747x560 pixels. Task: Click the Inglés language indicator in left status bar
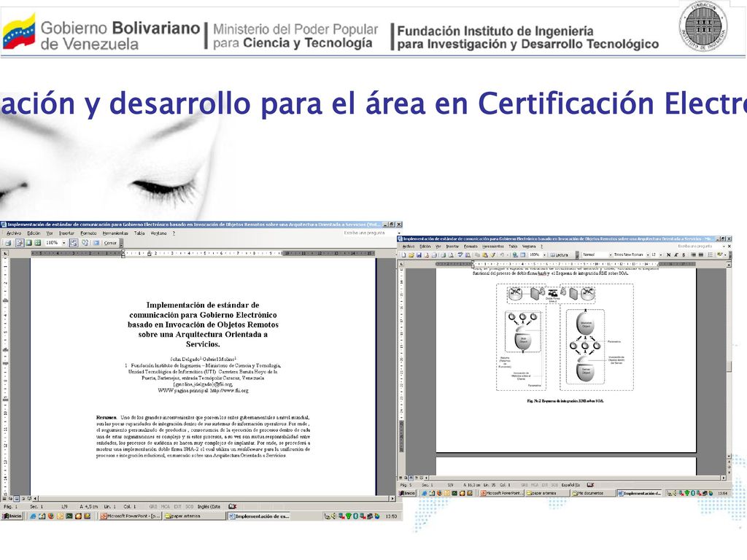[x=209, y=506]
